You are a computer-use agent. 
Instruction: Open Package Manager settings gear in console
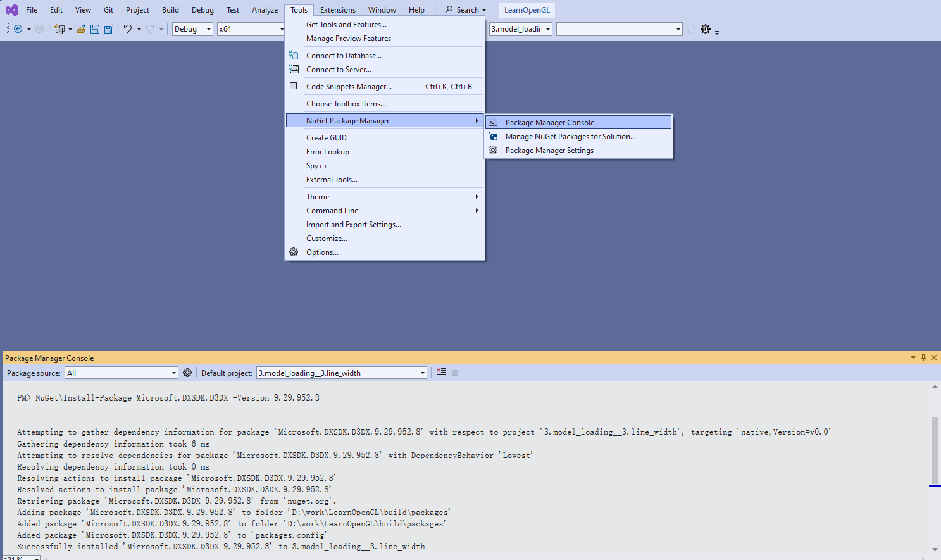click(x=187, y=373)
